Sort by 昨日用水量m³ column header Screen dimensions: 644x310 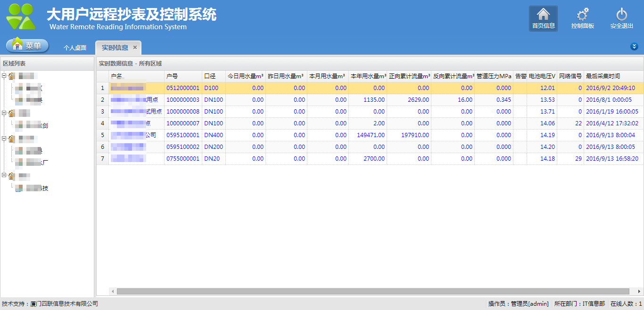coord(286,76)
